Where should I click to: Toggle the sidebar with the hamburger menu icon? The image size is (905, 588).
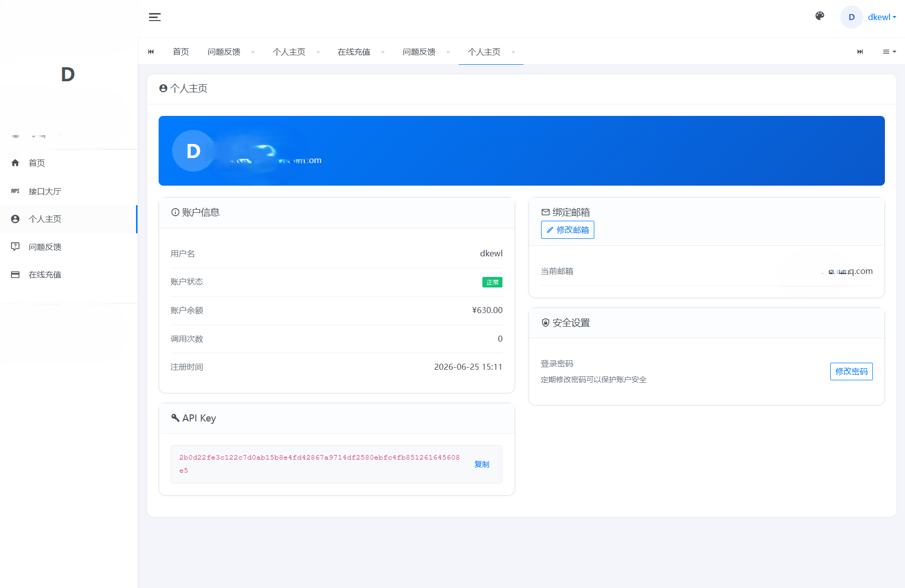155,17
